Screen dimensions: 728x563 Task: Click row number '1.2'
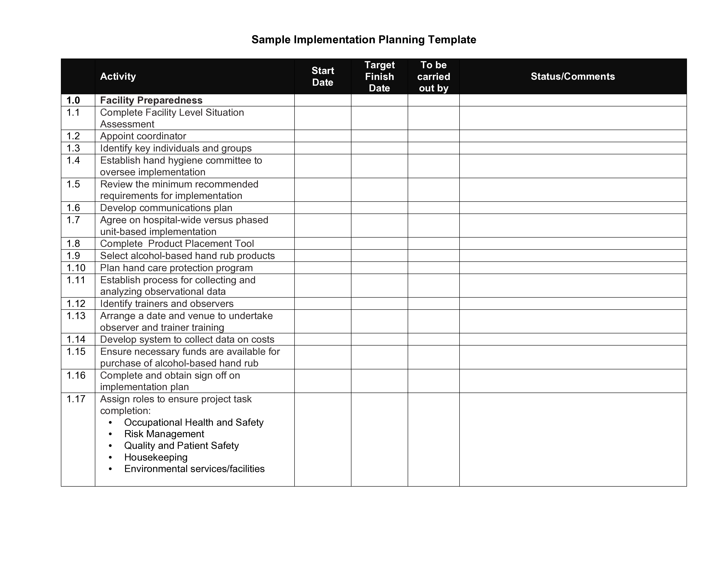tap(73, 136)
